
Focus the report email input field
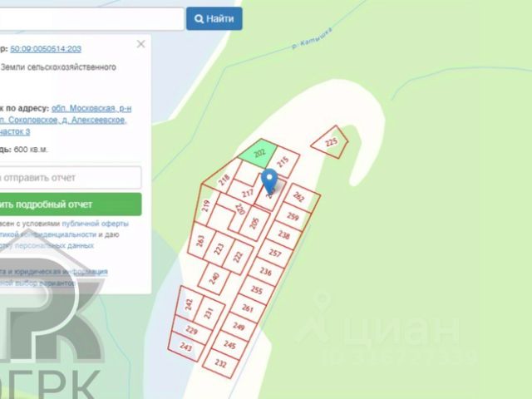[x=70, y=177]
